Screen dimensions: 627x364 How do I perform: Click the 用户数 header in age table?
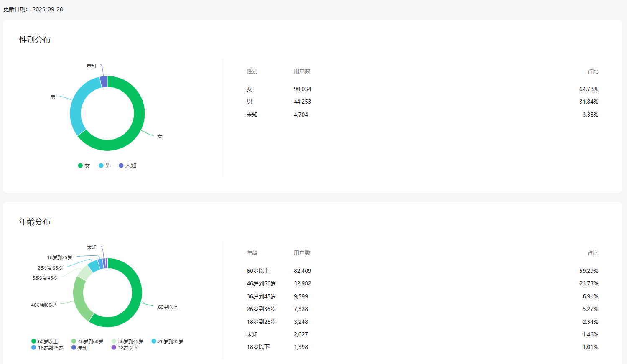[302, 253]
